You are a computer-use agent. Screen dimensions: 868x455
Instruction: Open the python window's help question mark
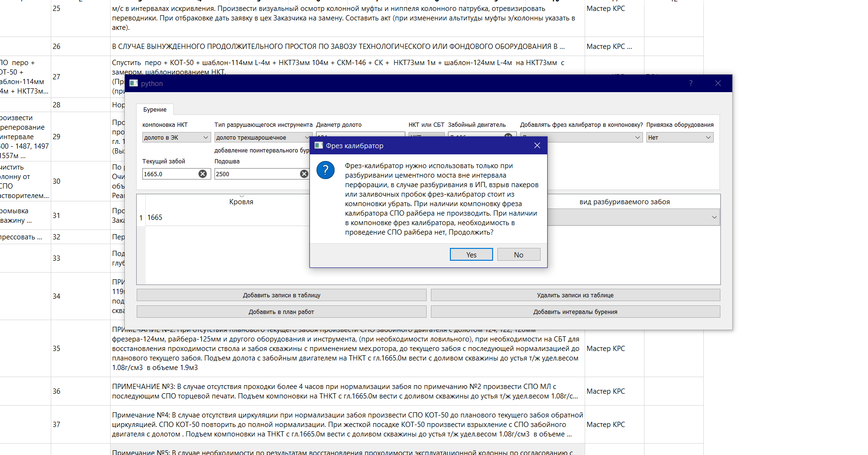pos(691,83)
